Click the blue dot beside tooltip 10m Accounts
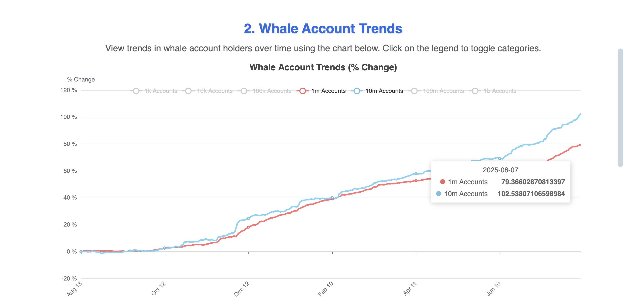The width and height of the screenshot is (644, 308). [x=438, y=194]
